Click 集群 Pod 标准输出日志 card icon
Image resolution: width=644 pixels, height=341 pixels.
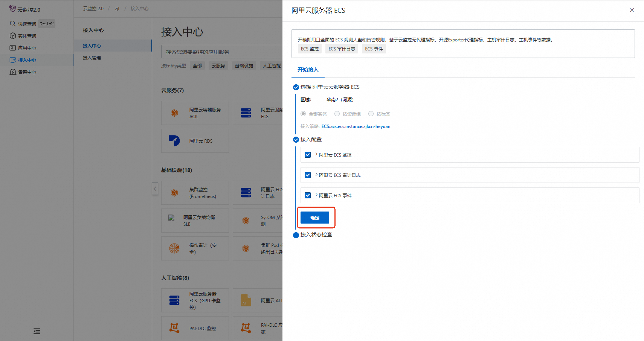[x=246, y=248]
